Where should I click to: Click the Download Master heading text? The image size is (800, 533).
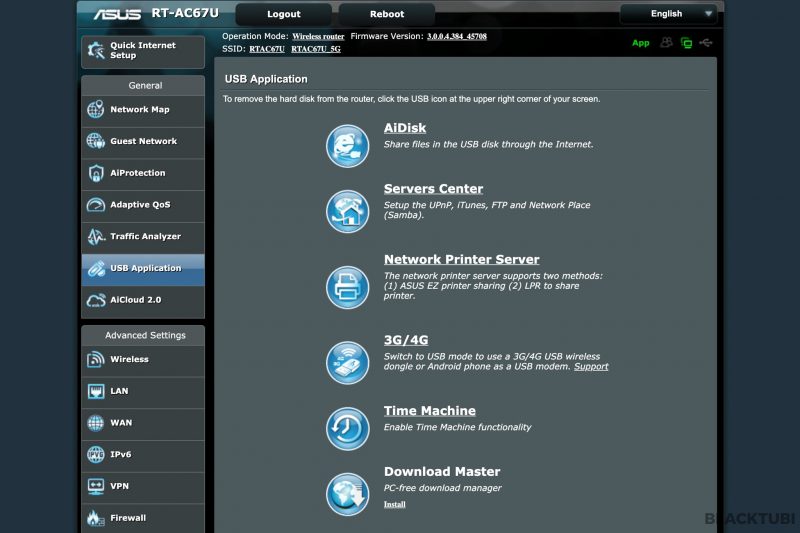coord(442,472)
